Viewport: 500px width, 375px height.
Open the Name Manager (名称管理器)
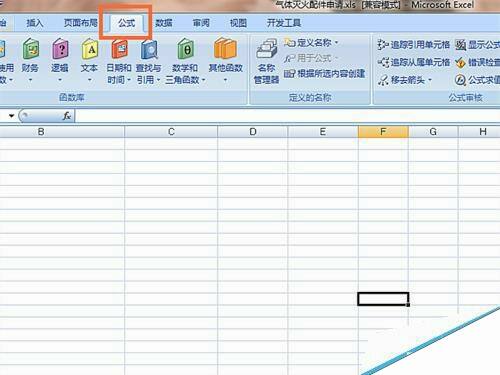click(x=266, y=62)
